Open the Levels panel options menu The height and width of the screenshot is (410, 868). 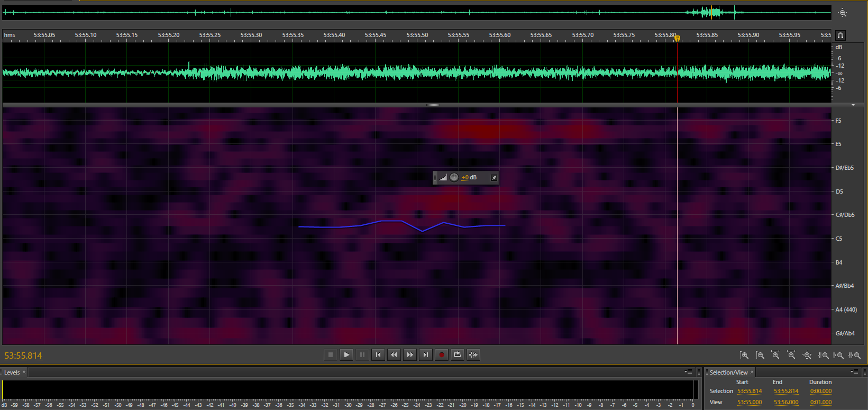click(688, 372)
